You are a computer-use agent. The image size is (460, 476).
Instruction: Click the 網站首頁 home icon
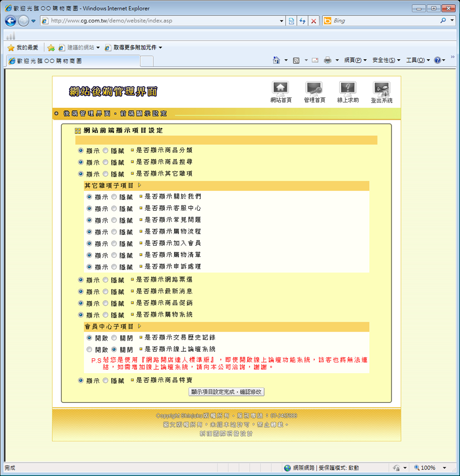(x=281, y=89)
